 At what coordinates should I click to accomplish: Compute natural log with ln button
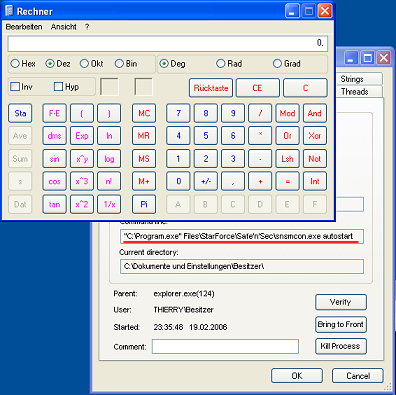[109, 136]
